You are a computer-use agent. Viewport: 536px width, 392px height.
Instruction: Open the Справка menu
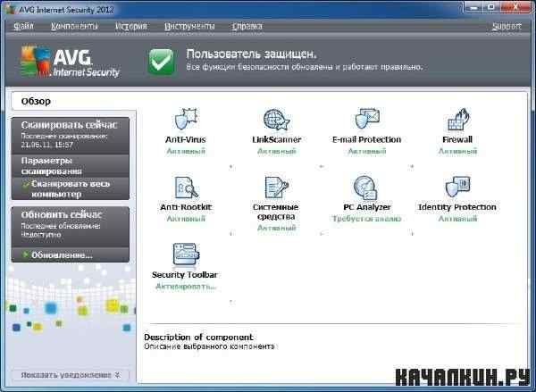[x=247, y=26]
